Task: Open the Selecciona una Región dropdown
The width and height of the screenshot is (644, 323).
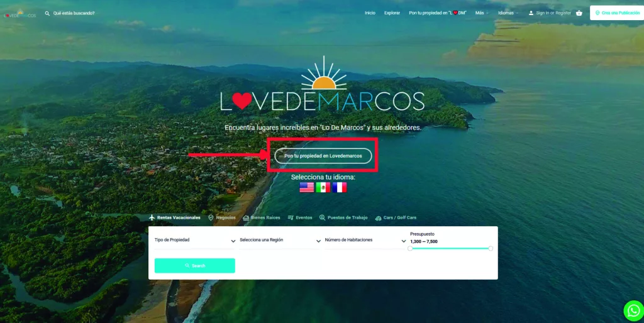Action: click(280, 240)
